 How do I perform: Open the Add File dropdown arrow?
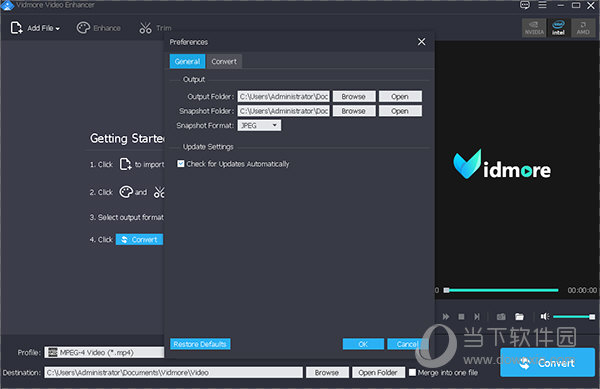(57, 29)
